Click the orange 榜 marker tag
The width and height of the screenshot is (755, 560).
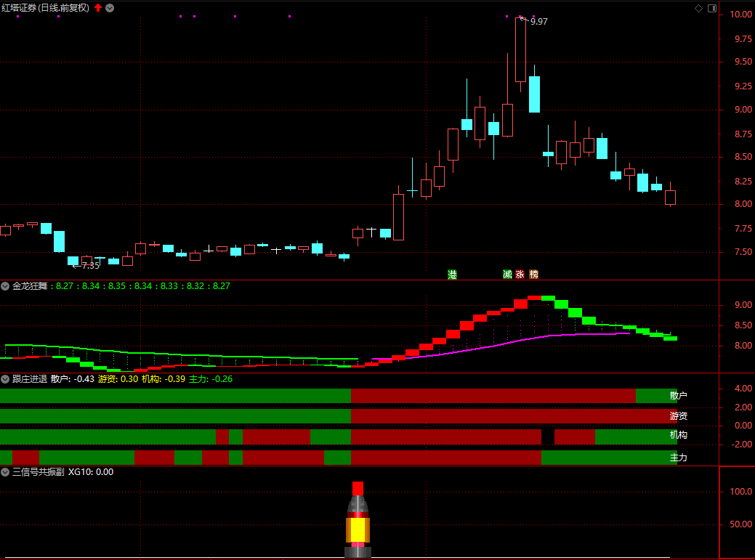[533, 275]
